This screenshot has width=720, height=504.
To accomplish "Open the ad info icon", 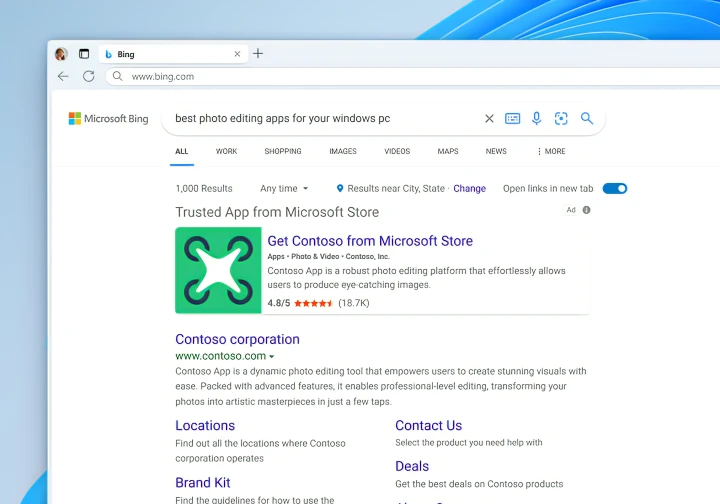I will tap(586, 210).
